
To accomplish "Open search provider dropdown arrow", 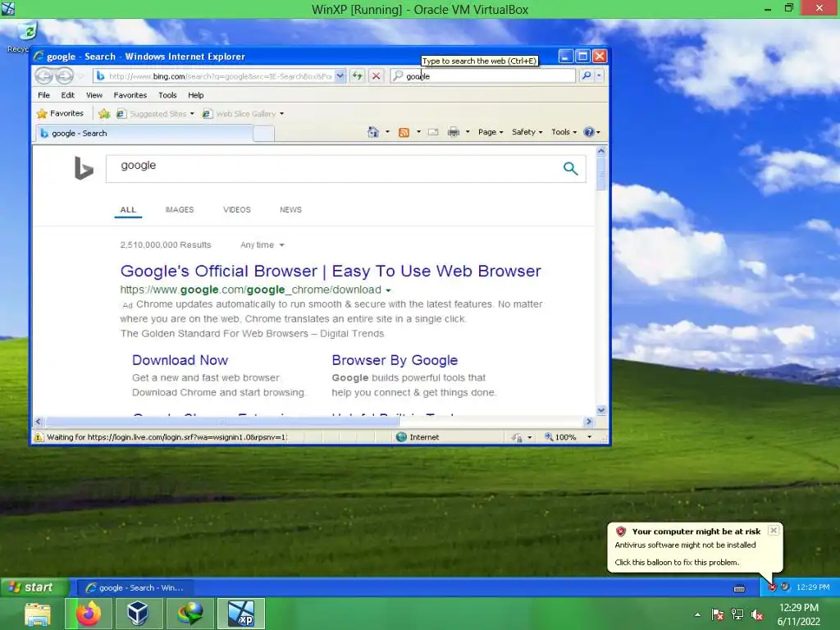I will pos(600,76).
